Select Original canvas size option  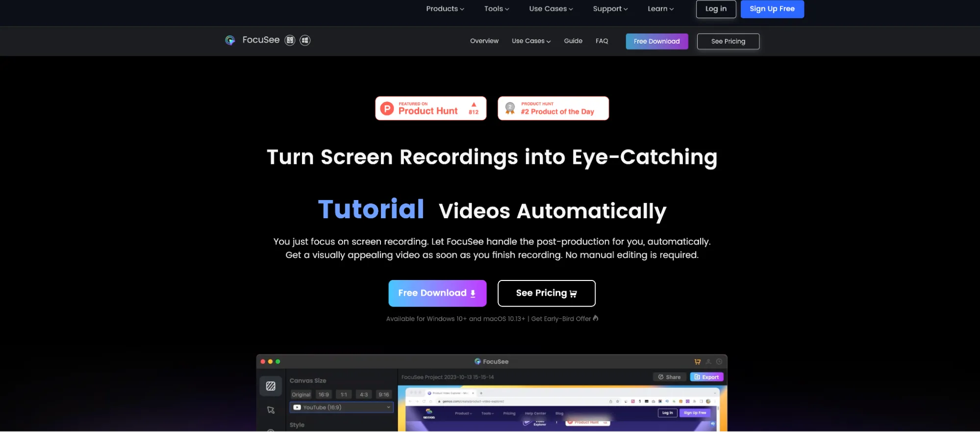tap(301, 395)
